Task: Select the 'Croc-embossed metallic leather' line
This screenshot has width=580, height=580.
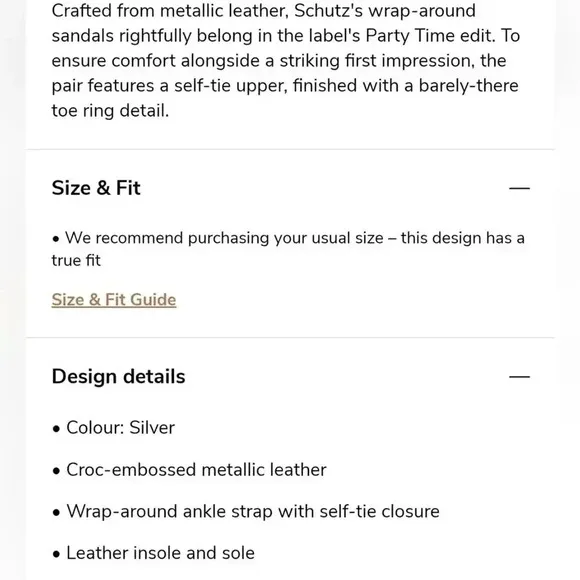Action: pyautogui.click(x=189, y=469)
